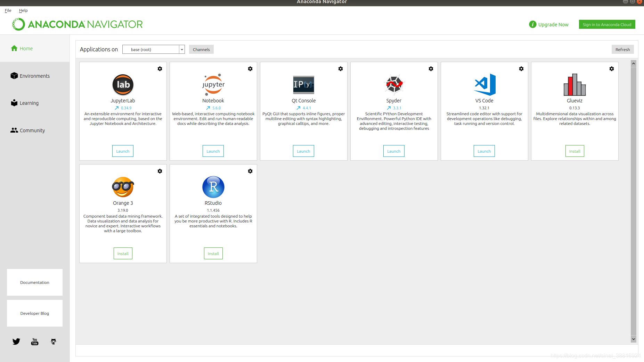Click the VS Code version 1.32.1 text
Viewport: 644px width, 362px height.
(x=484, y=108)
